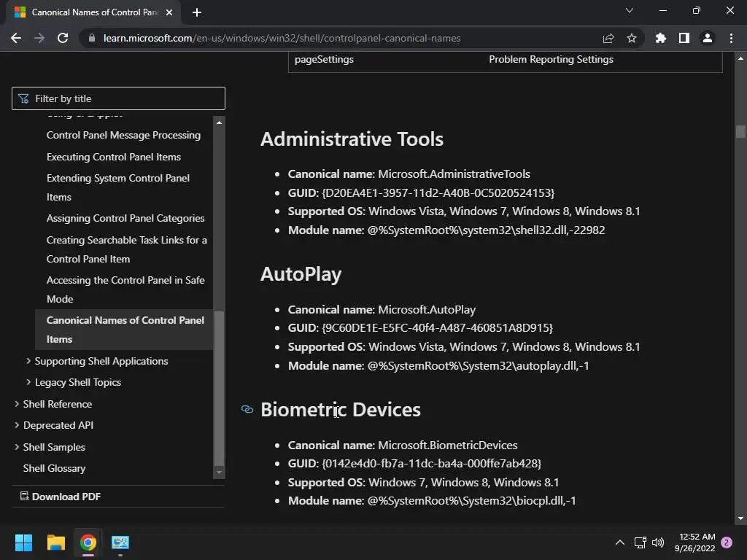Expand Legacy Shell Topics node
This screenshot has height=560, width=747.
28,382
